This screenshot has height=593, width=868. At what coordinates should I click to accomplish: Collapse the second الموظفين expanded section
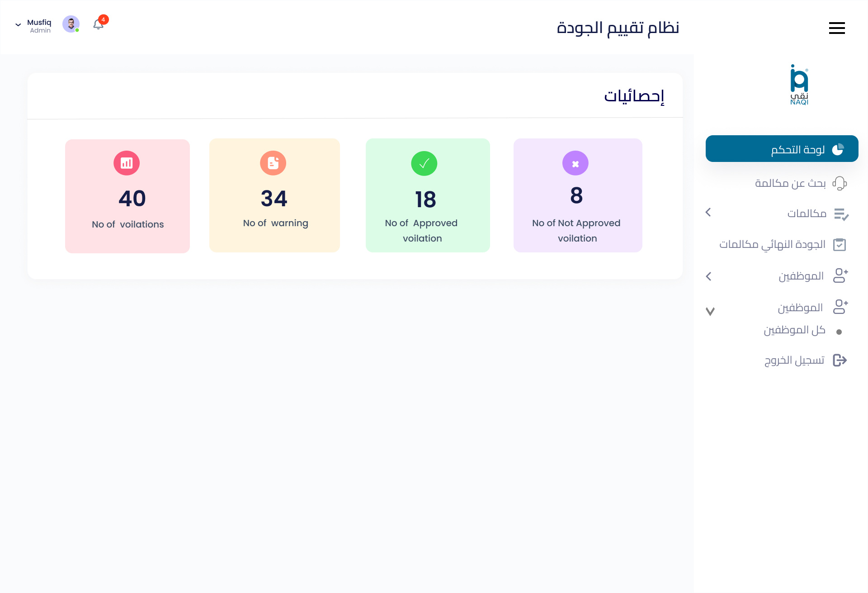[x=710, y=311]
